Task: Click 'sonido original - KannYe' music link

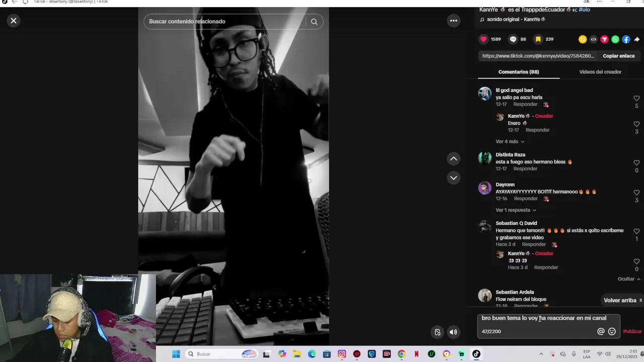Action: click(x=513, y=20)
